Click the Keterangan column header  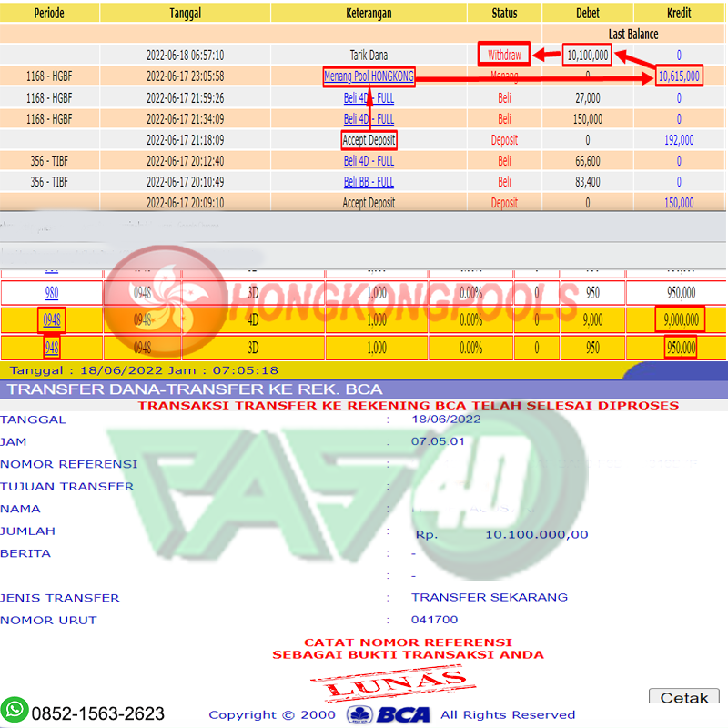[369, 13]
